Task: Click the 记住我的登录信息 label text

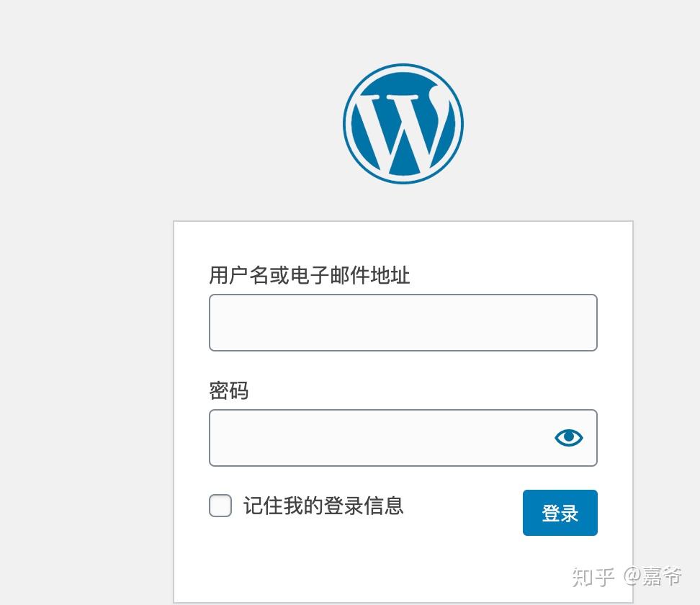Action: click(323, 506)
